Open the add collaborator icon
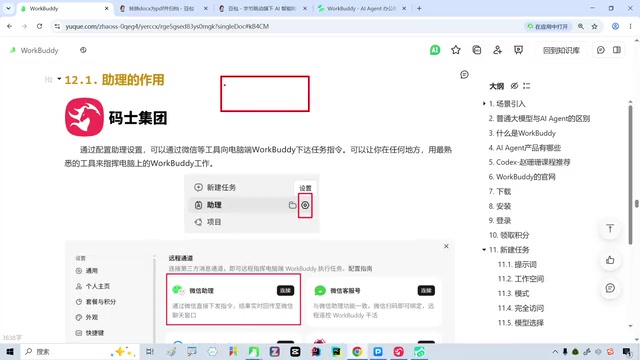 (x=497, y=50)
